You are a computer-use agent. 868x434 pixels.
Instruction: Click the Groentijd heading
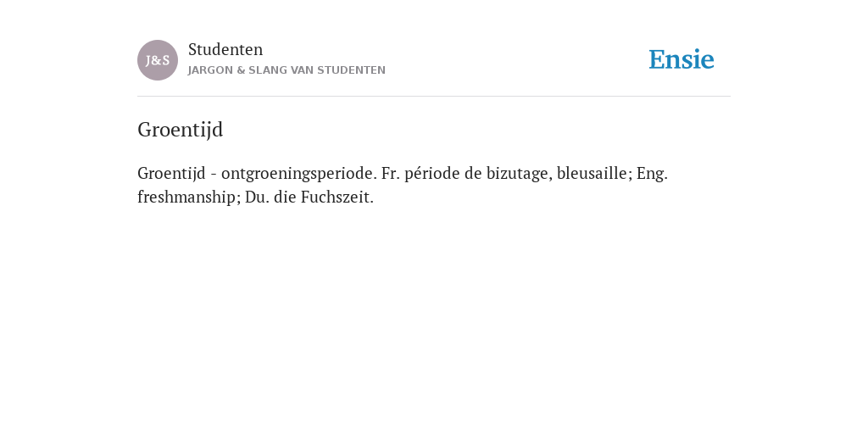181,130
